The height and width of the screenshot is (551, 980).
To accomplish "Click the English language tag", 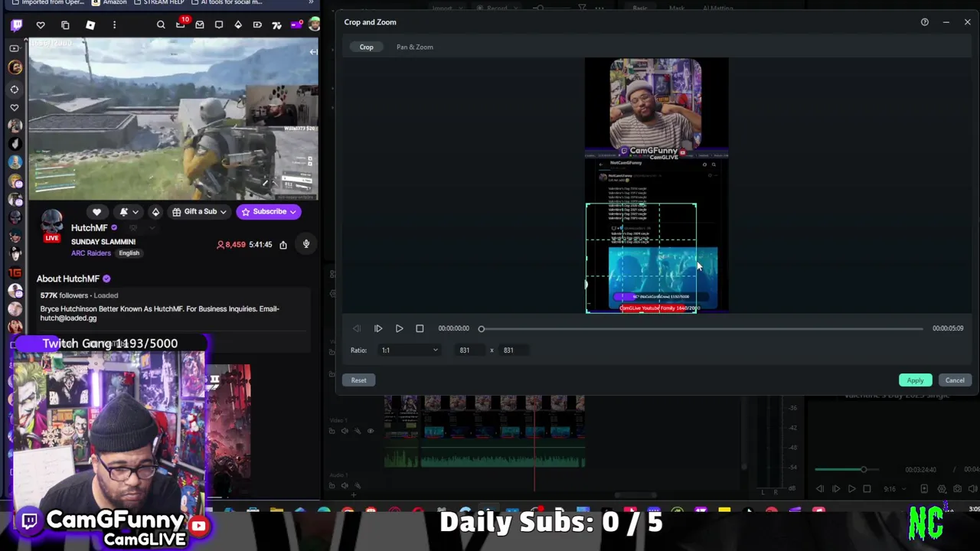I will pyautogui.click(x=129, y=253).
